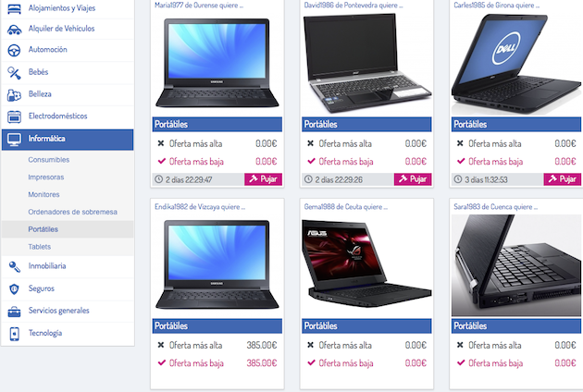This screenshot has height=392, width=583.
Task: Select the Bebés category icon
Action: pos(14,73)
